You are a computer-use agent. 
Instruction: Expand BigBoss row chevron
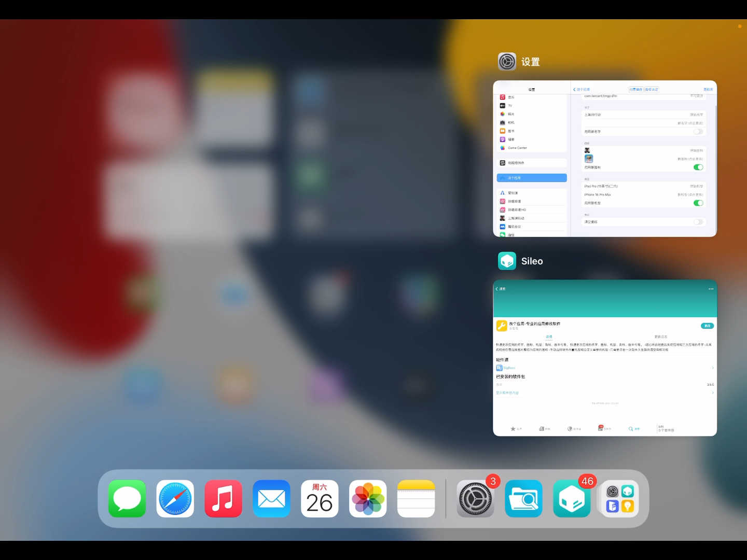(x=713, y=368)
